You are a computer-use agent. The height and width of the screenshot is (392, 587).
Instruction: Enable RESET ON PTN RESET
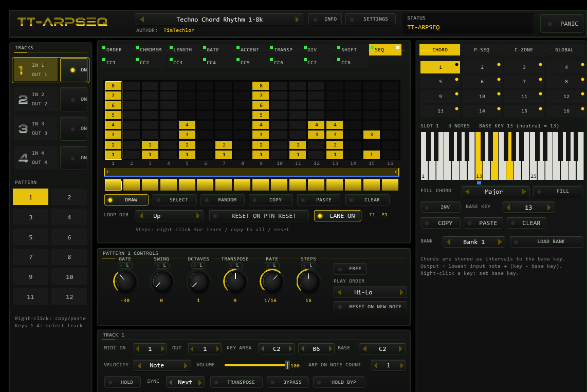point(259,216)
